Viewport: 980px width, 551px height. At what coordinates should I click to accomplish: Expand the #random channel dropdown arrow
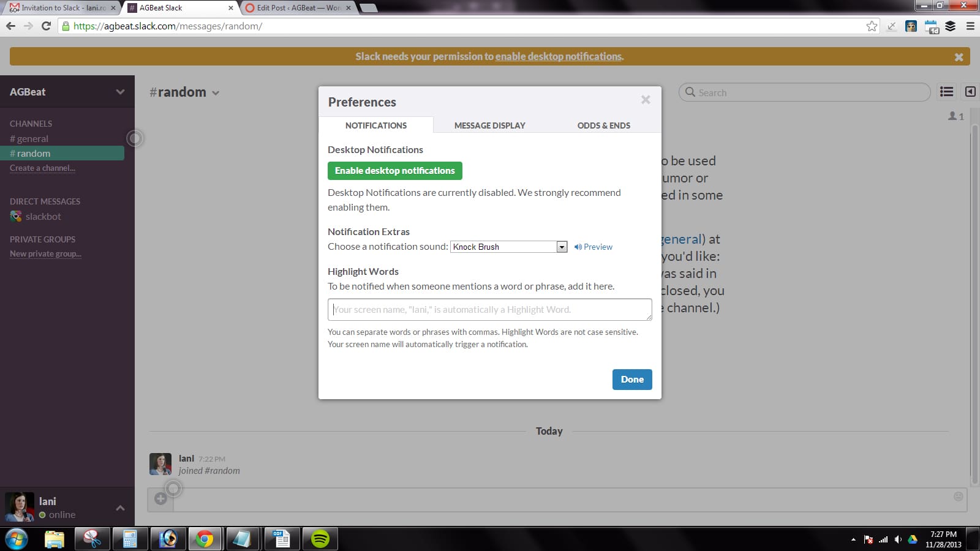[x=216, y=93]
